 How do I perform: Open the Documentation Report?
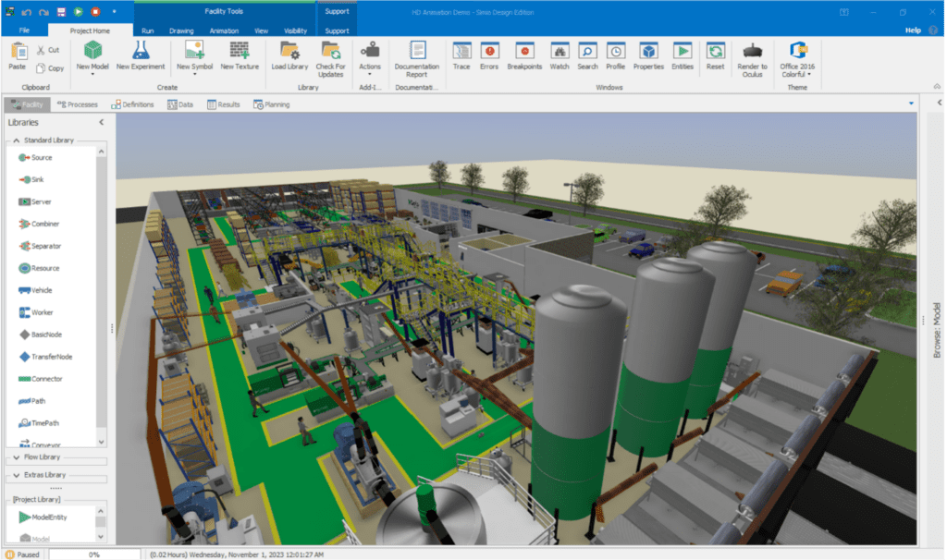point(417,51)
